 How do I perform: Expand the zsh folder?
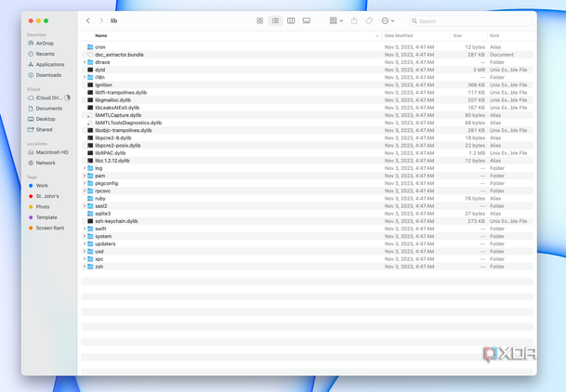click(85, 267)
